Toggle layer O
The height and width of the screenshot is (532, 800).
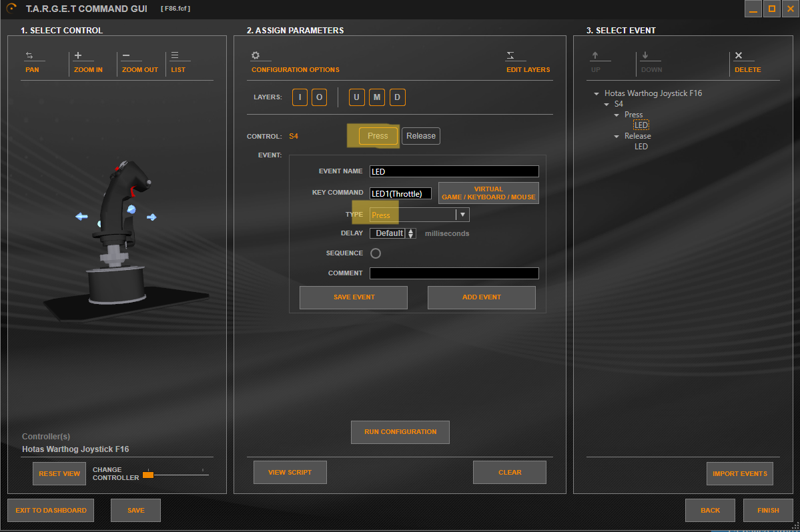click(x=320, y=97)
